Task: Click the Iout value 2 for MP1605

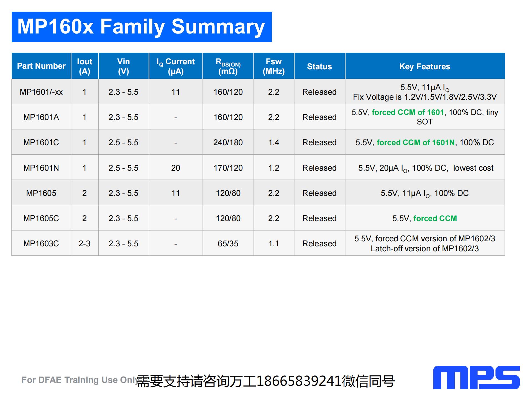Action: (x=85, y=193)
